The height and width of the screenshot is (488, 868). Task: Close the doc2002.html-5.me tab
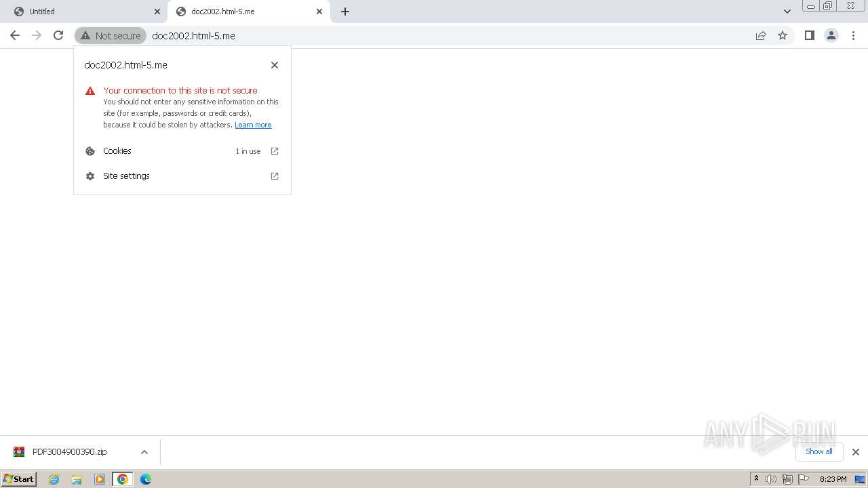point(319,12)
